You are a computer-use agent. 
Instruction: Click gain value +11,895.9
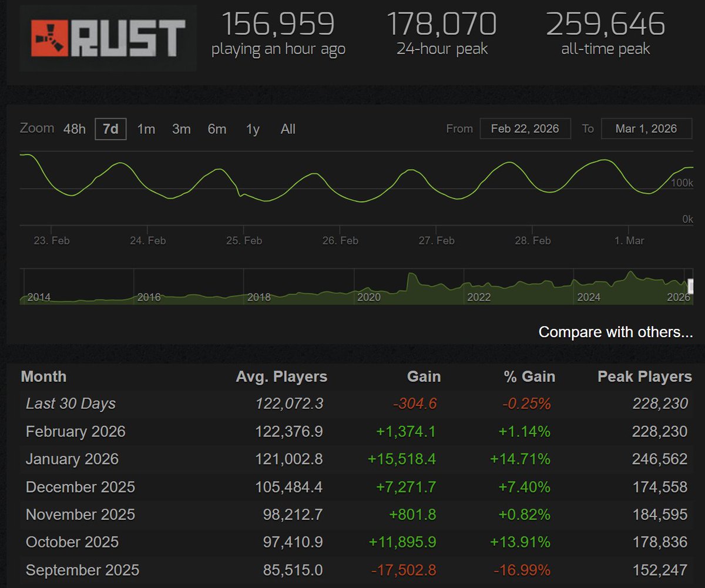(x=402, y=542)
